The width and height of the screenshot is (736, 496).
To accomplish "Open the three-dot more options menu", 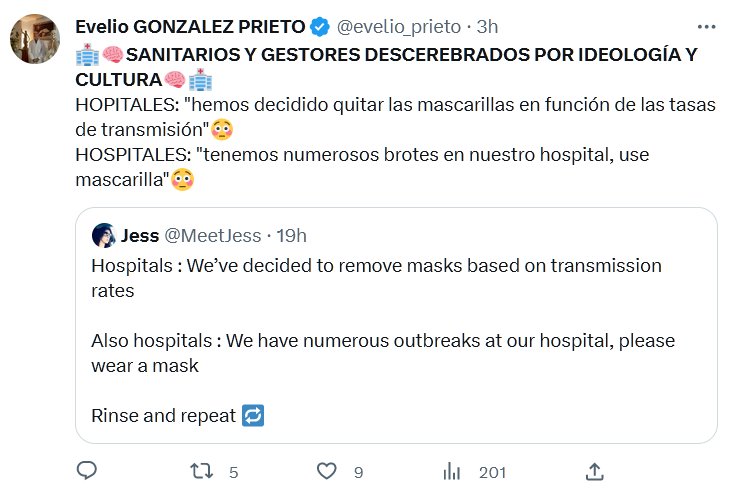I will pos(706,25).
